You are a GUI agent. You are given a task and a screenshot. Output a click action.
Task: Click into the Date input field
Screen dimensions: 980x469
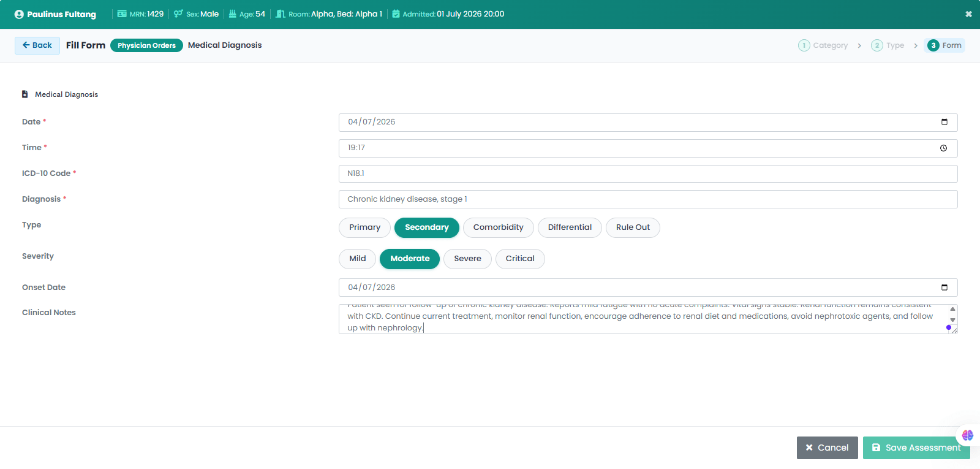point(648,123)
